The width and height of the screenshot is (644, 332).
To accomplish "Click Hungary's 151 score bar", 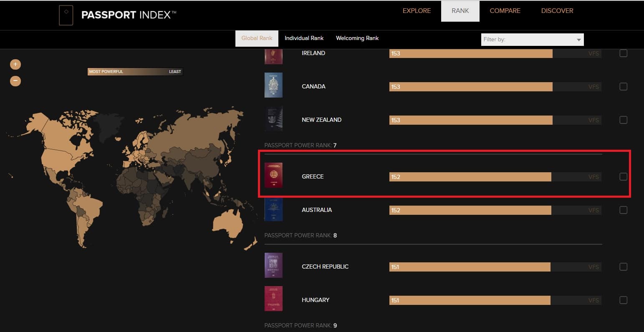I will pyautogui.click(x=470, y=300).
